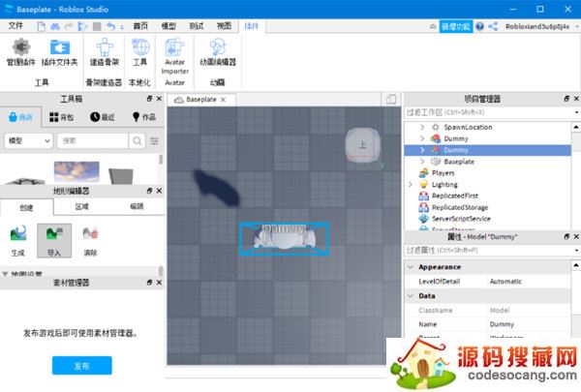The width and height of the screenshot is (581, 392).
Task: Collapse the Appearance property section
Action: click(x=411, y=267)
